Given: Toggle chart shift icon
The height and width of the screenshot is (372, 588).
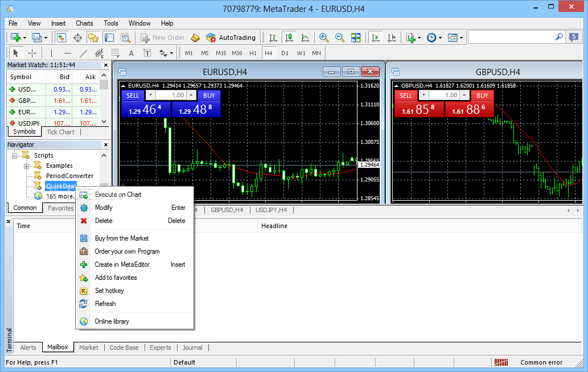Looking at the screenshot, I should [x=392, y=38].
